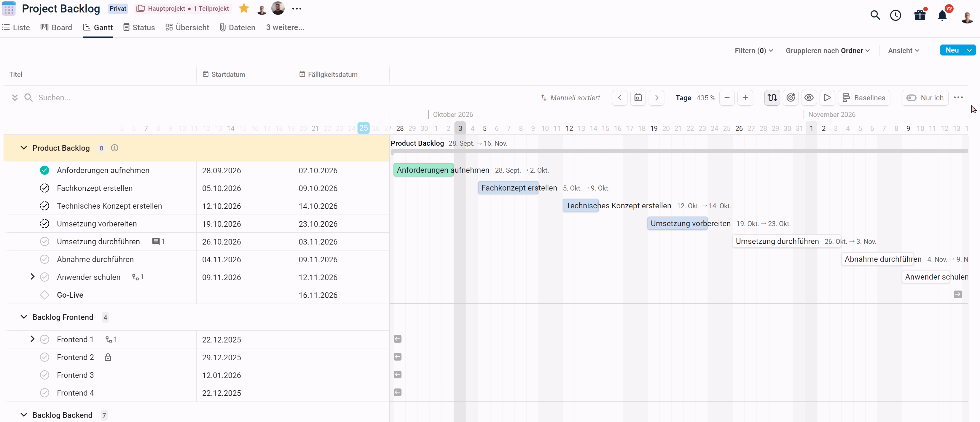Open the Dateien tab
This screenshot has height=422, width=980.
238,27
